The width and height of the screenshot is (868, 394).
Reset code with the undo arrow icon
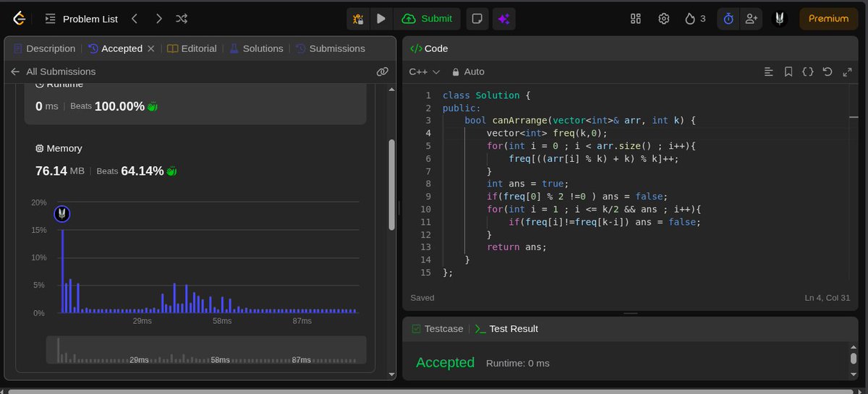click(x=827, y=72)
